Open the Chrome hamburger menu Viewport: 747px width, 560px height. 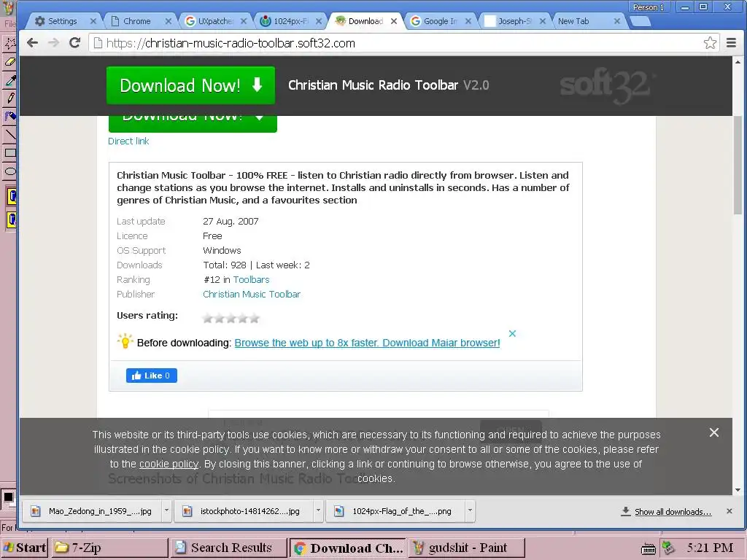point(731,43)
